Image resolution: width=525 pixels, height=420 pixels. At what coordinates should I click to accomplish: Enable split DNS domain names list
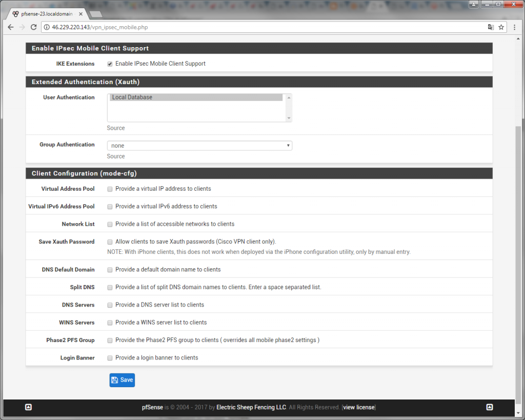point(110,287)
